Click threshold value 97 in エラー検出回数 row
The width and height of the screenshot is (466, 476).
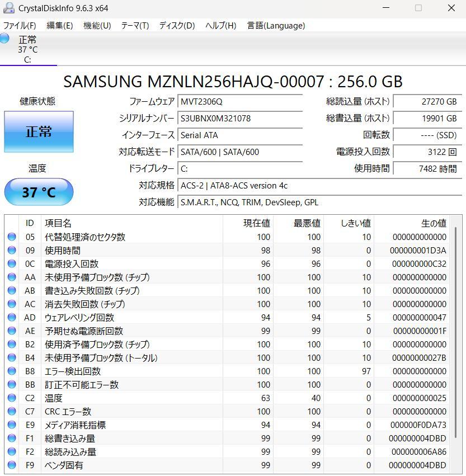366,371
